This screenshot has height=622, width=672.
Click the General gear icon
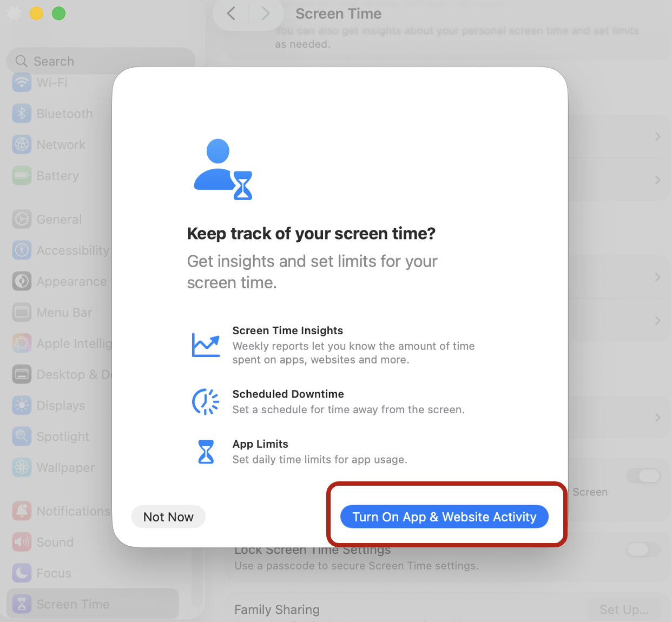click(22, 219)
